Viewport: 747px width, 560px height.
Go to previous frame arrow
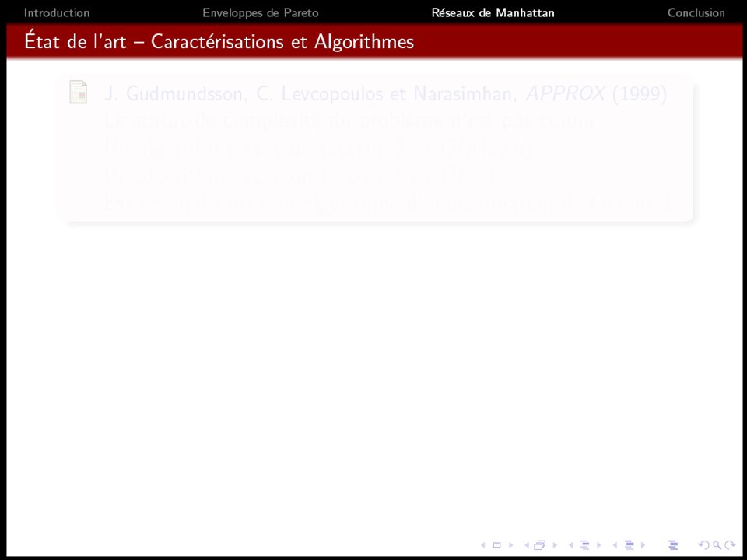pyautogui.click(x=527, y=545)
